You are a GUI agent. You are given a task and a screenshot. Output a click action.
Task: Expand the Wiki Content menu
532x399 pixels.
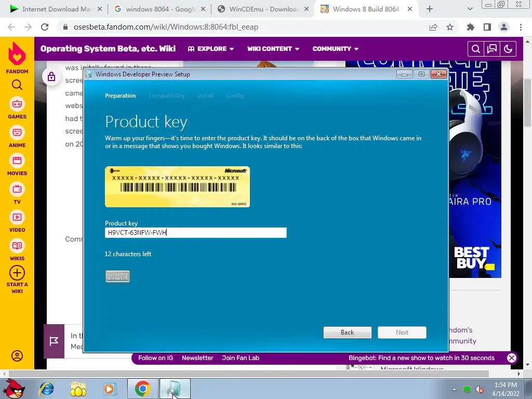coord(273,49)
